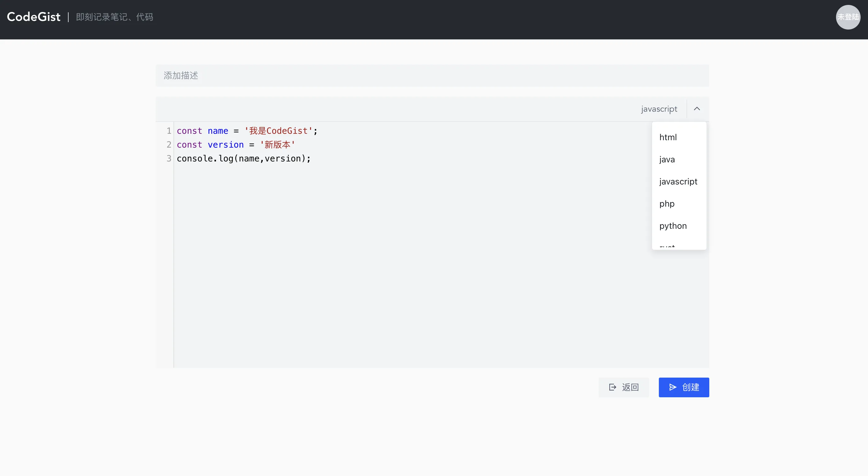This screenshot has width=868, height=476.
Task: Select html from language list
Action: pos(679,137)
